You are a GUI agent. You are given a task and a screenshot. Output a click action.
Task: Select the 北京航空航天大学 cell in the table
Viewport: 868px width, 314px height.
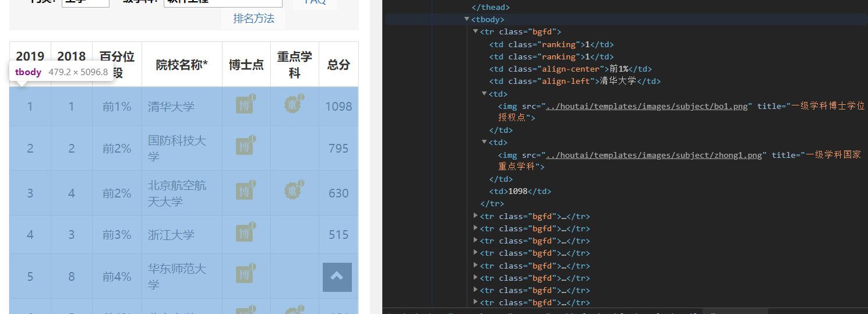tap(182, 193)
